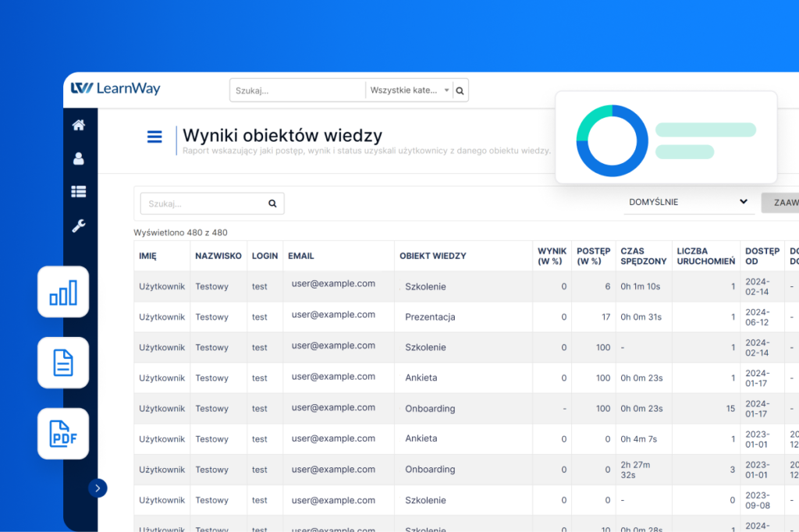
Task: Click the table search magnifier icon
Action: pos(272,204)
